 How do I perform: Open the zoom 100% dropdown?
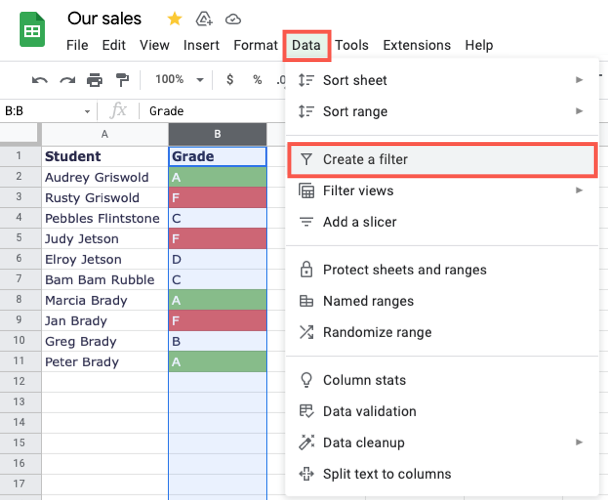(180, 80)
